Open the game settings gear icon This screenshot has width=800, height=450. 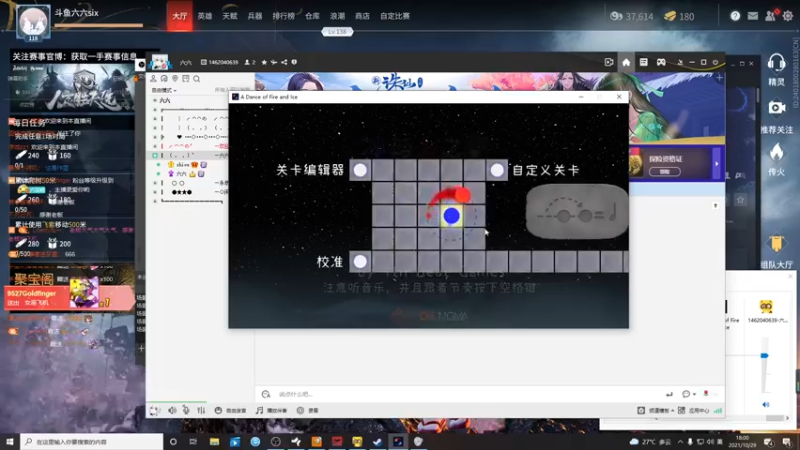[x=788, y=16]
